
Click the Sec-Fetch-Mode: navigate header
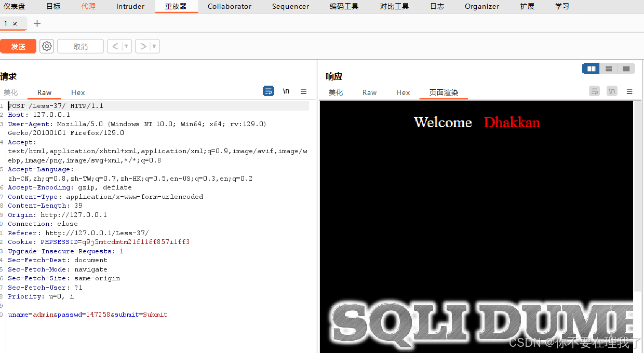[58, 269]
